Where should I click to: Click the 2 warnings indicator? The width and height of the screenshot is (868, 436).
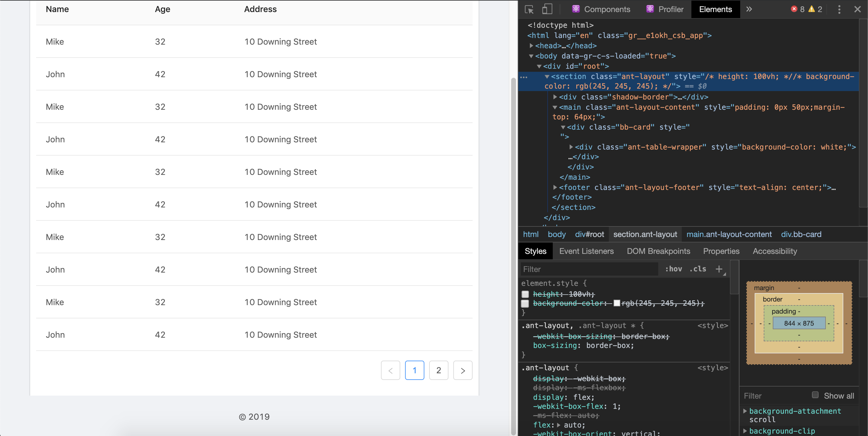pyautogui.click(x=816, y=9)
